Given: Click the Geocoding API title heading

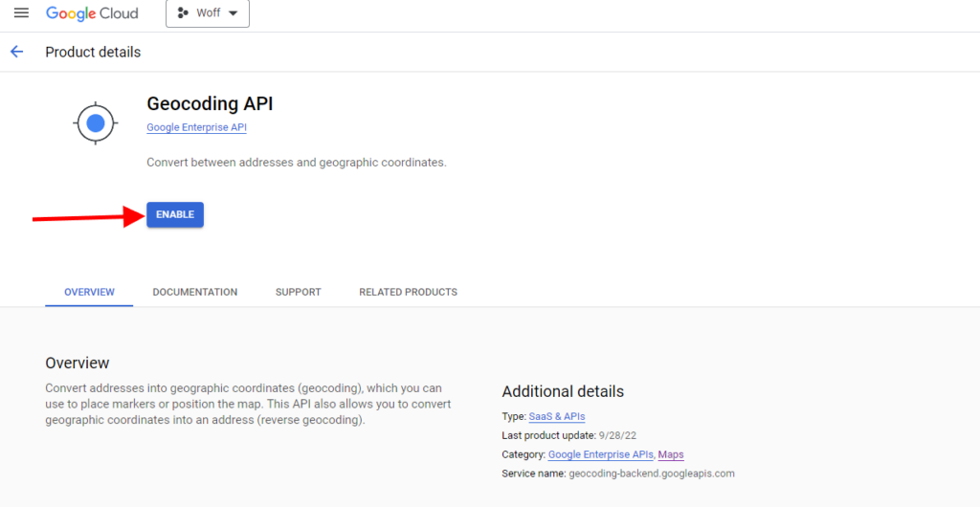Looking at the screenshot, I should pyautogui.click(x=210, y=103).
